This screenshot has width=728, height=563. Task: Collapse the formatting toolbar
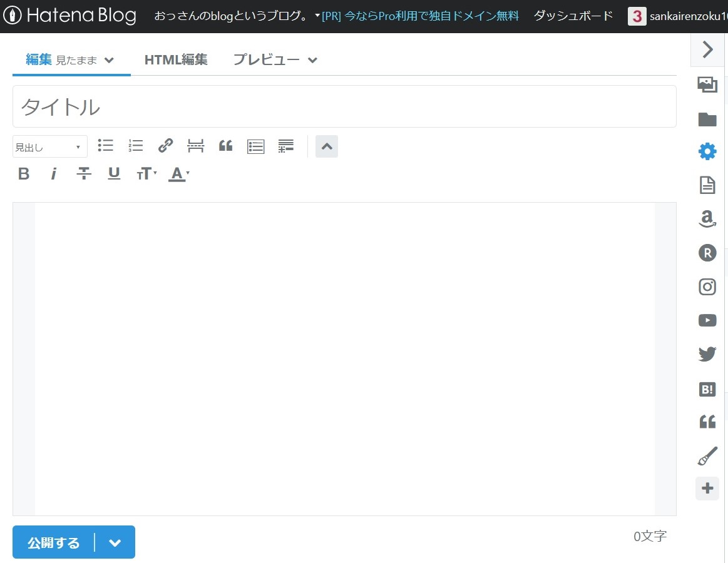327,146
